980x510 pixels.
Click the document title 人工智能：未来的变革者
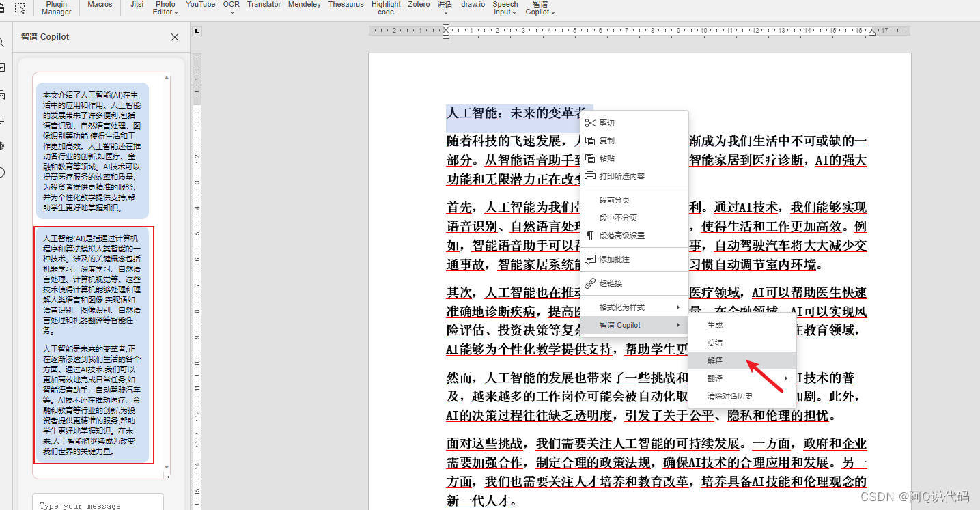click(x=516, y=113)
